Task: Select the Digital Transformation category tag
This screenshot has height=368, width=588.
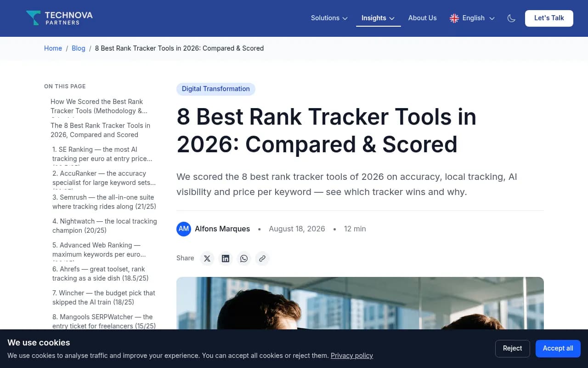Action: (x=216, y=89)
